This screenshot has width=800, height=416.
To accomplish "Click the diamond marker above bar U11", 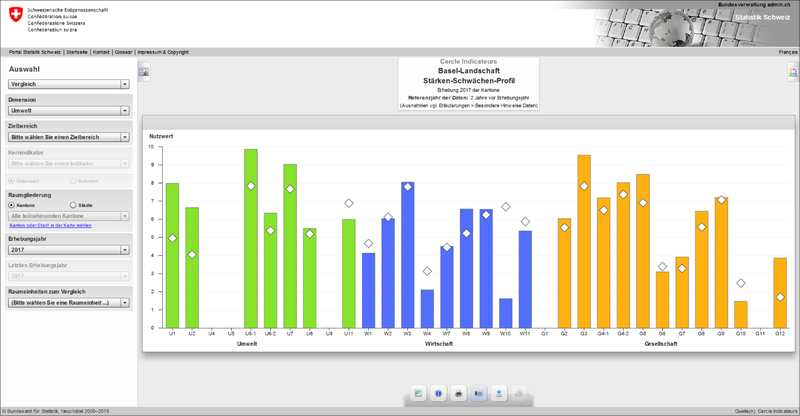I will click(348, 203).
